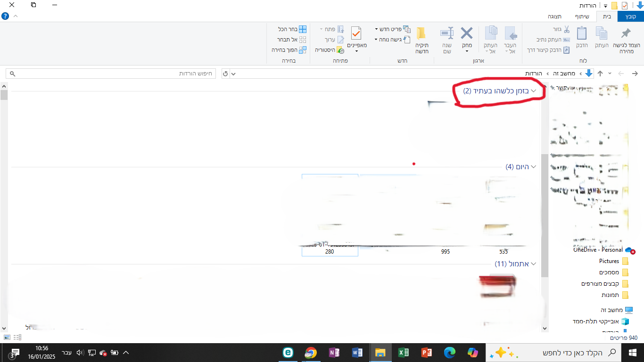This screenshot has height=362, width=644.
Task: Collapse the אתמול (11) group
Action: (534, 264)
